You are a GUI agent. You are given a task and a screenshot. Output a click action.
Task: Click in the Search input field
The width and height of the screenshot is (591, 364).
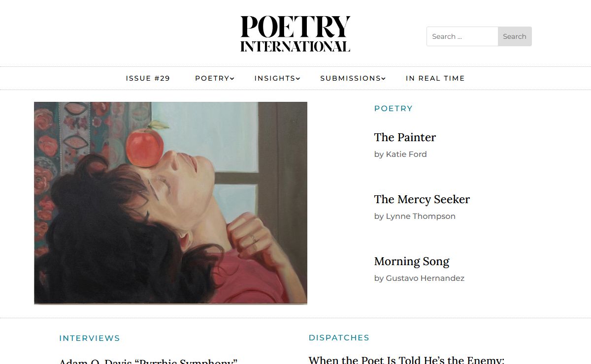462,36
